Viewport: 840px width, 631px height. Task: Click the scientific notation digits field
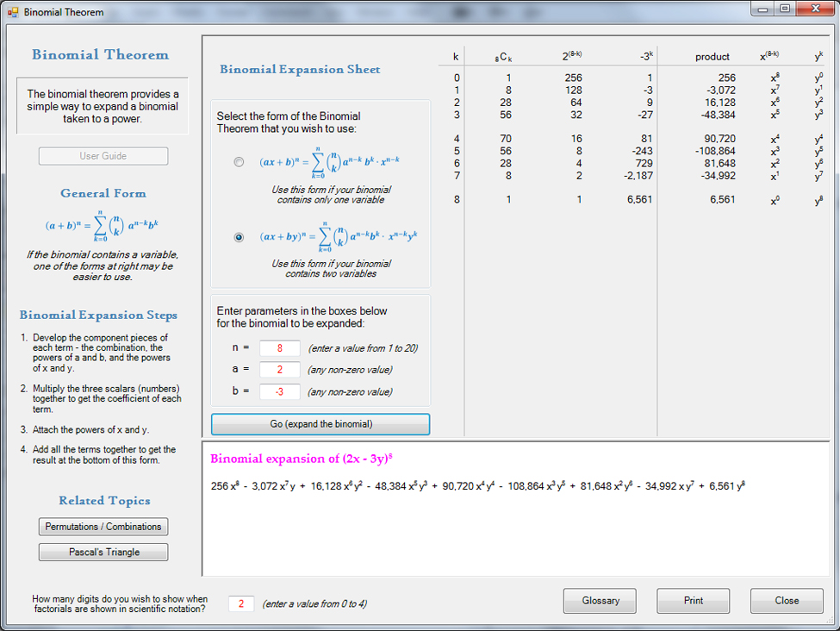coord(241,603)
